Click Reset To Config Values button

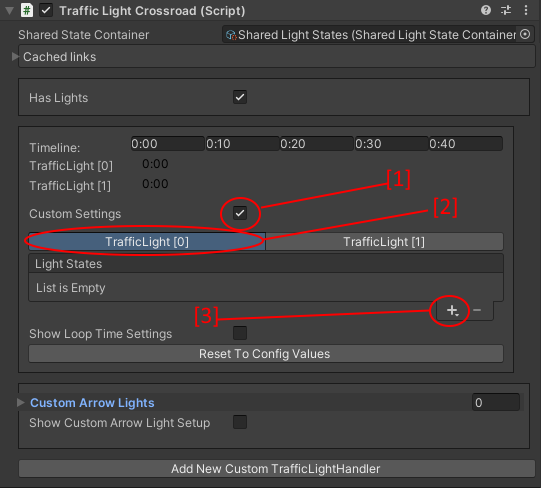pyautogui.click(x=266, y=354)
